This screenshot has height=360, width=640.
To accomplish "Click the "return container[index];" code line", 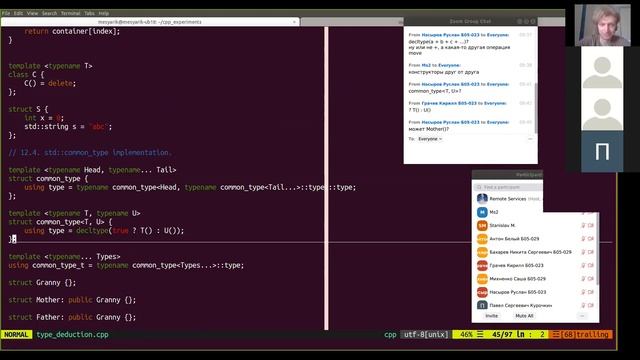I will click(72, 31).
